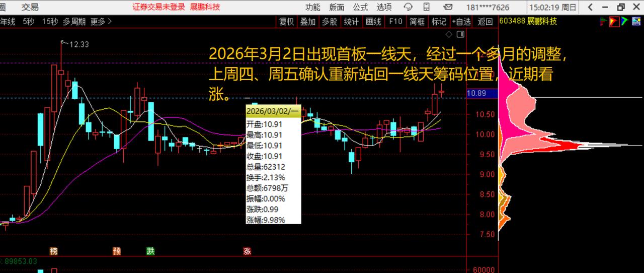Image resolution: width=644 pixels, height=273 pixels.
Task: Click the green 跌 marker under the chart
Action: click(150, 251)
